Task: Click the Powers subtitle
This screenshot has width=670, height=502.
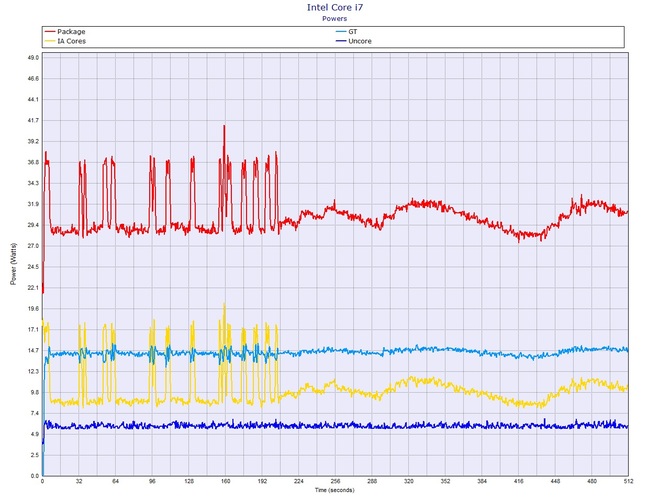Action: [335, 18]
